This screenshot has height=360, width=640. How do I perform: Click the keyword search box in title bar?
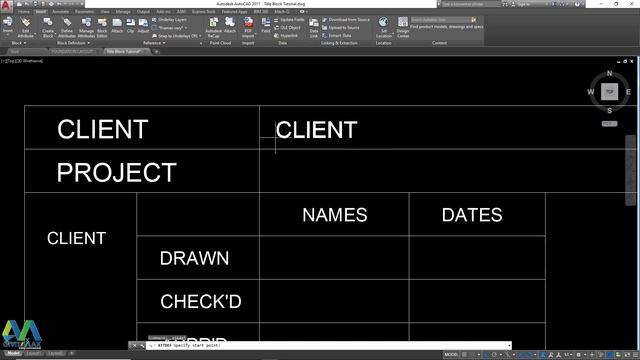tap(470, 4)
